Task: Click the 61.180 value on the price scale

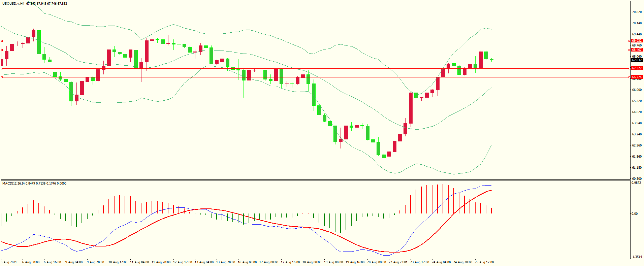Action: point(637,168)
